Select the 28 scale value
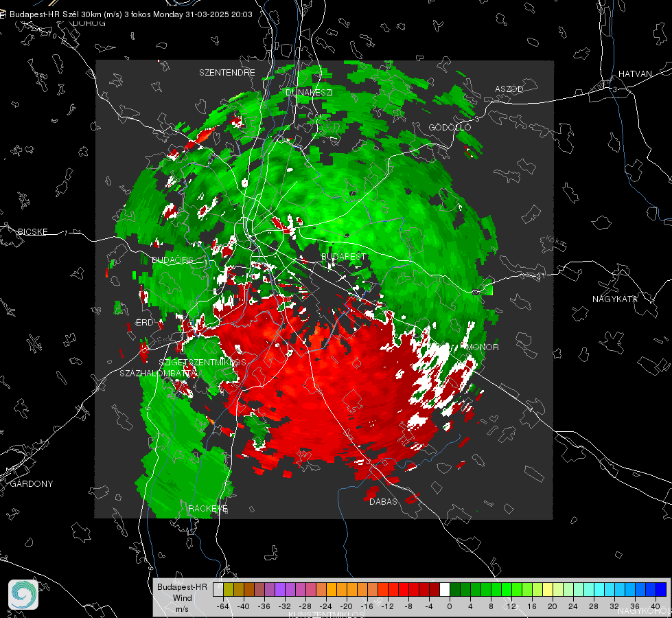 (x=594, y=606)
